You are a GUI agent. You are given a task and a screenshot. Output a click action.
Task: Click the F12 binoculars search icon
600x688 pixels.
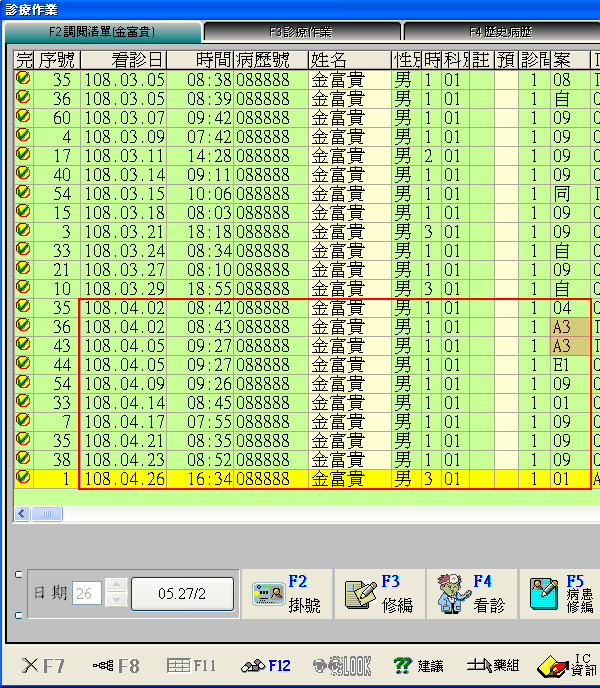tap(266, 665)
